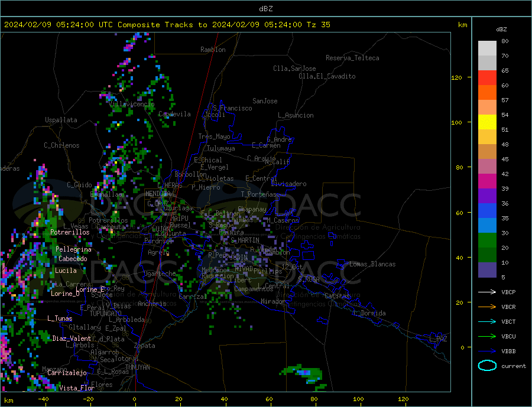Click the SanJose label near map center-top

pyautogui.click(x=265, y=101)
